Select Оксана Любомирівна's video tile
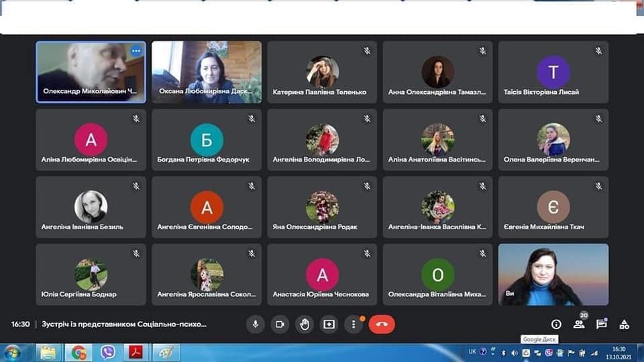 point(207,72)
